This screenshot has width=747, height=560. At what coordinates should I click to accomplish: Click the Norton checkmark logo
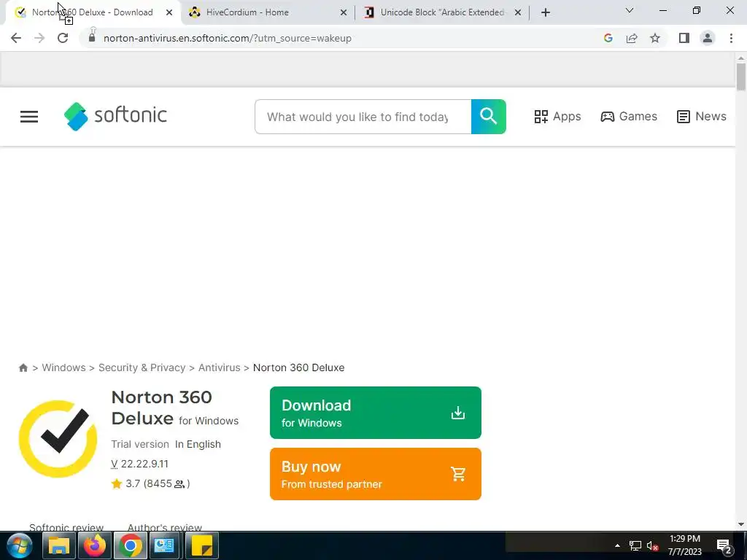point(58,439)
